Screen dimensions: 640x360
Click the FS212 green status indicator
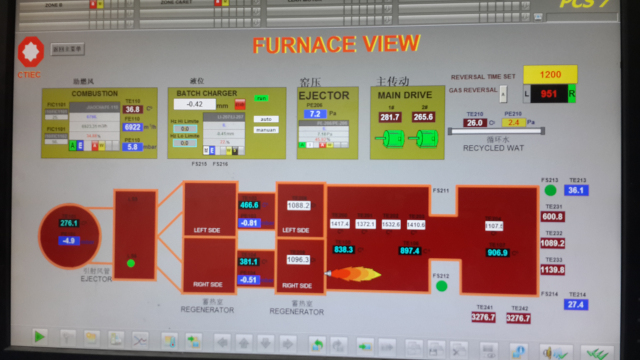tap(441, 286)
